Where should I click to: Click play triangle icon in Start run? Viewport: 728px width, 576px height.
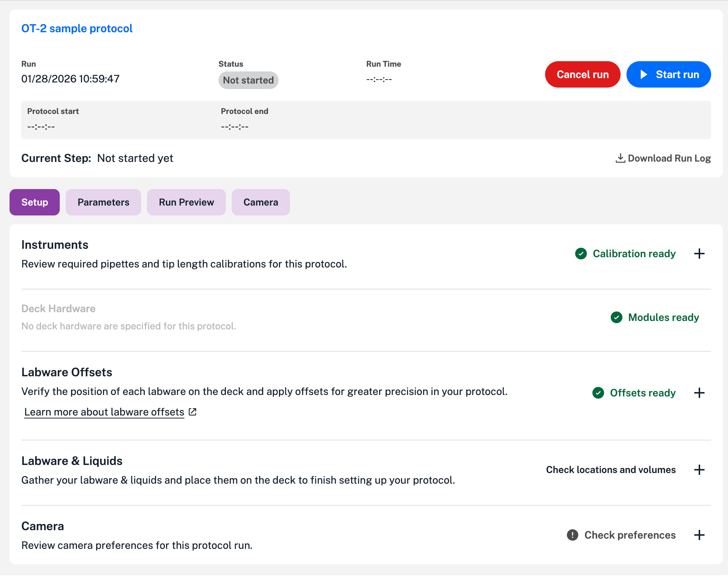(643, 74)
